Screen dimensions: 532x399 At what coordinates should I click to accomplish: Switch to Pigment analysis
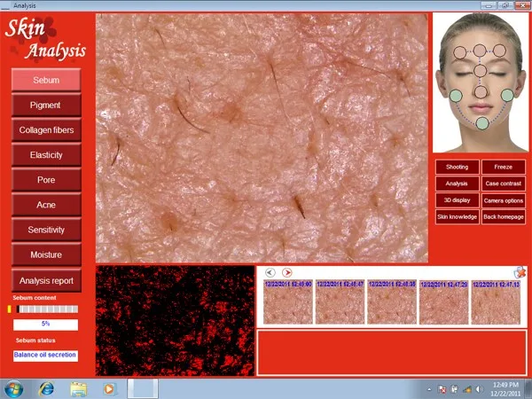46,105
